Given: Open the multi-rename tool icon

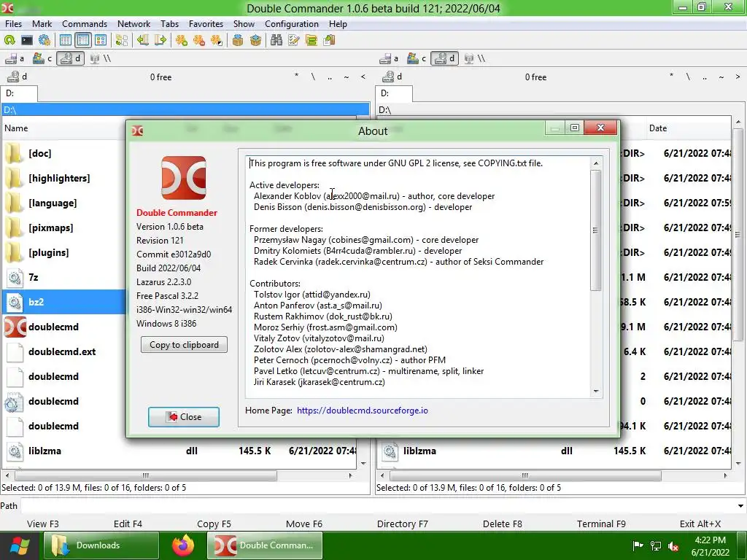Looking at the screenshot, I should (294, 41).
